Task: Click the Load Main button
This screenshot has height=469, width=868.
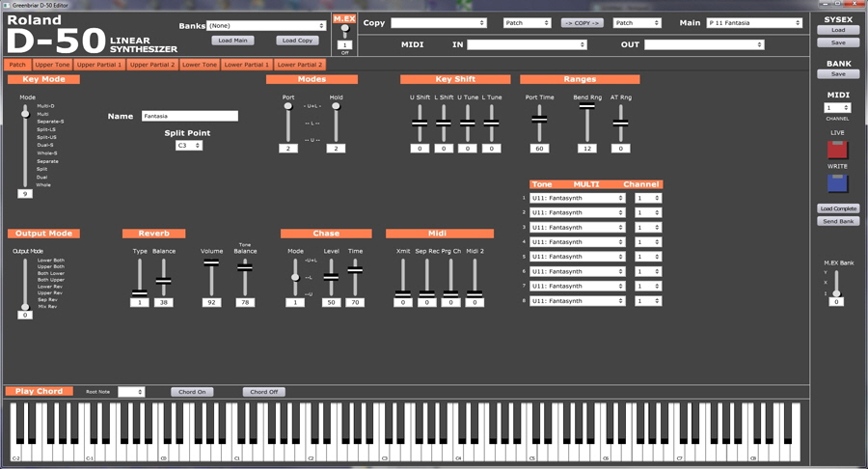Action: (x=232, y=41)
